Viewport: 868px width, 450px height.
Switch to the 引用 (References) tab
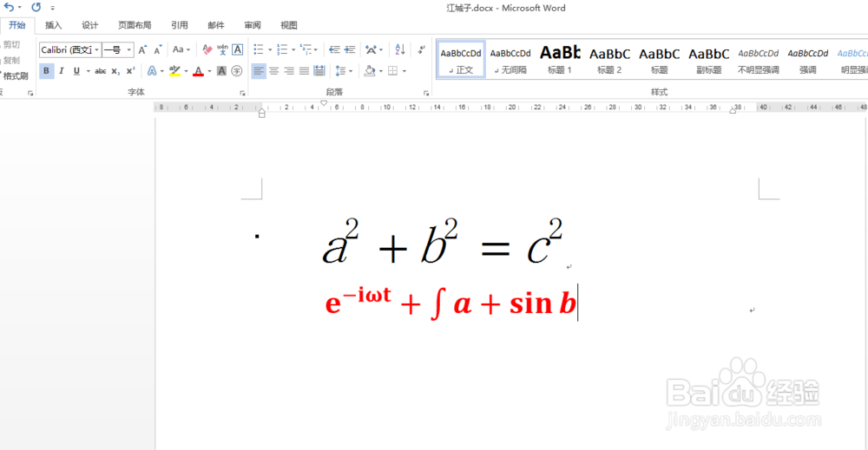(180, 25)
